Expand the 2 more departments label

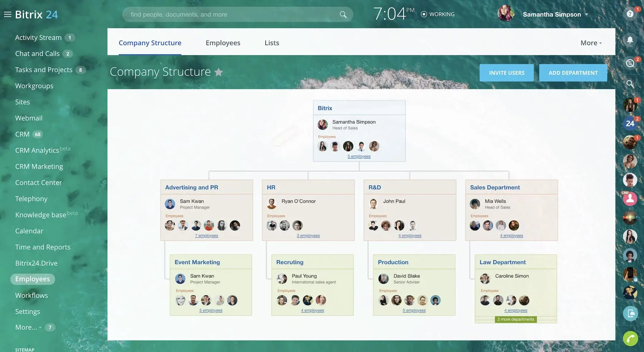point(516,319)
